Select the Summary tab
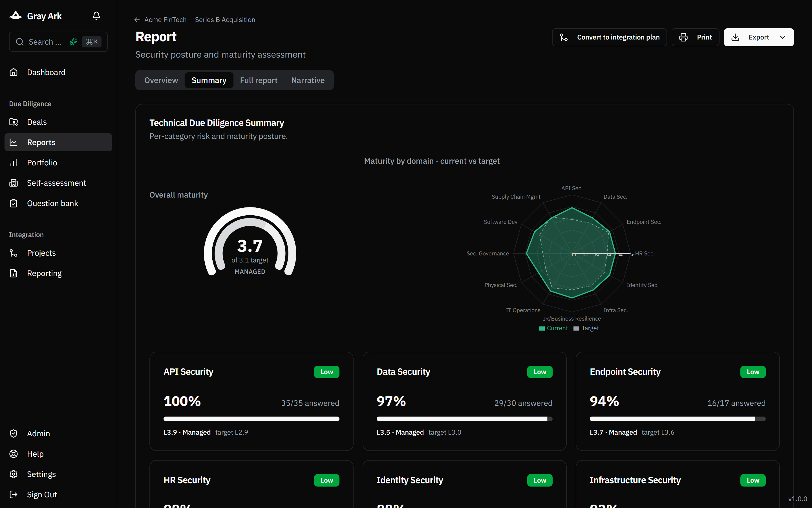812x508 pixels. pyautogui.click(x=209, y=80)
